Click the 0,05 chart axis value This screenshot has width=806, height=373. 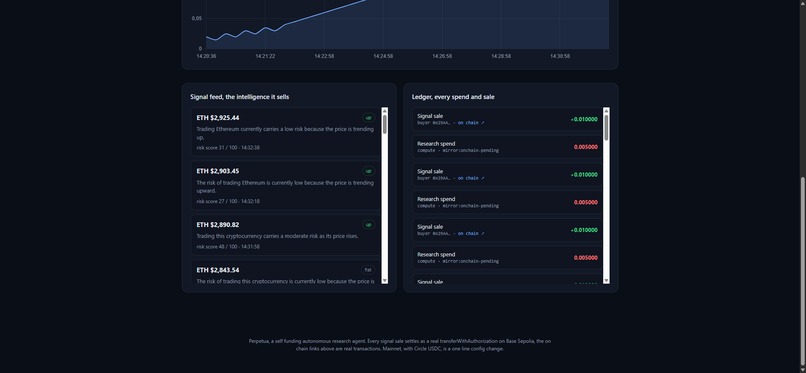tap(197, 18)
